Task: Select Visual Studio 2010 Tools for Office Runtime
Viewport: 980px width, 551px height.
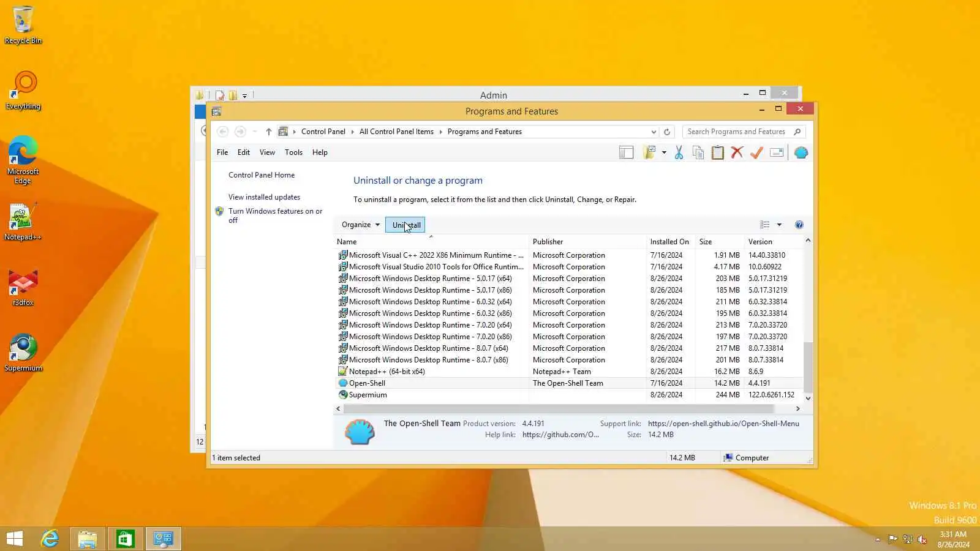Action: tap(570, 267)
